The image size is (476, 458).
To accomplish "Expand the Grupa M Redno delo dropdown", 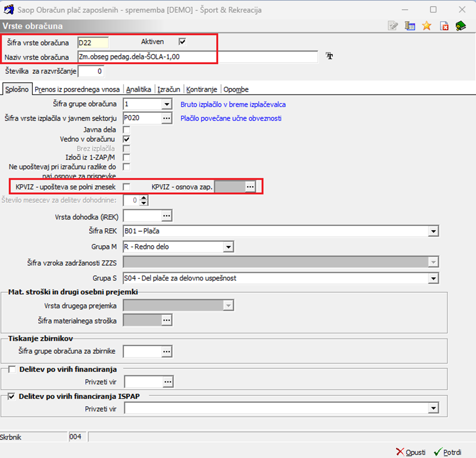I will pos(228,247).
